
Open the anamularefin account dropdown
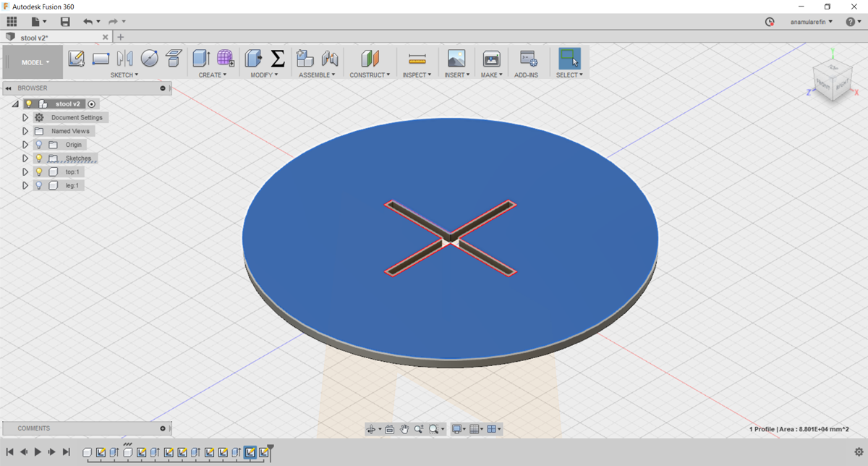[x=811, y=22]
